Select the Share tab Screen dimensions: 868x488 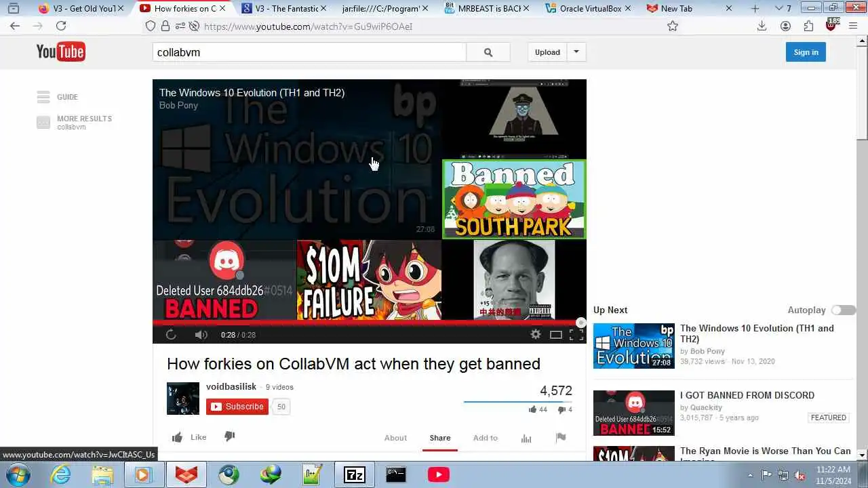pos(440,438)
